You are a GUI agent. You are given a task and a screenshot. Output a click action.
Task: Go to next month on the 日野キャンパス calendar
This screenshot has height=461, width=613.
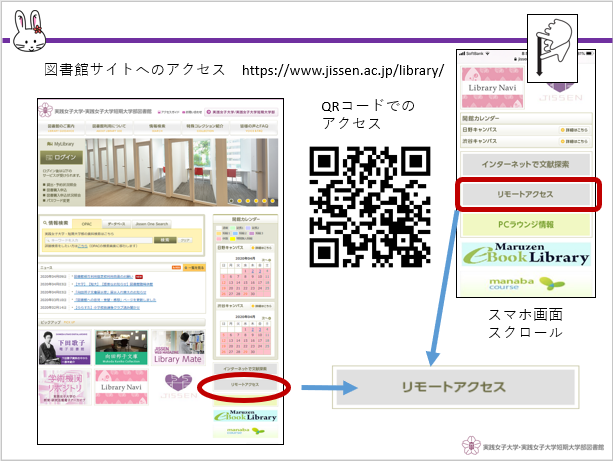[266, 260]
